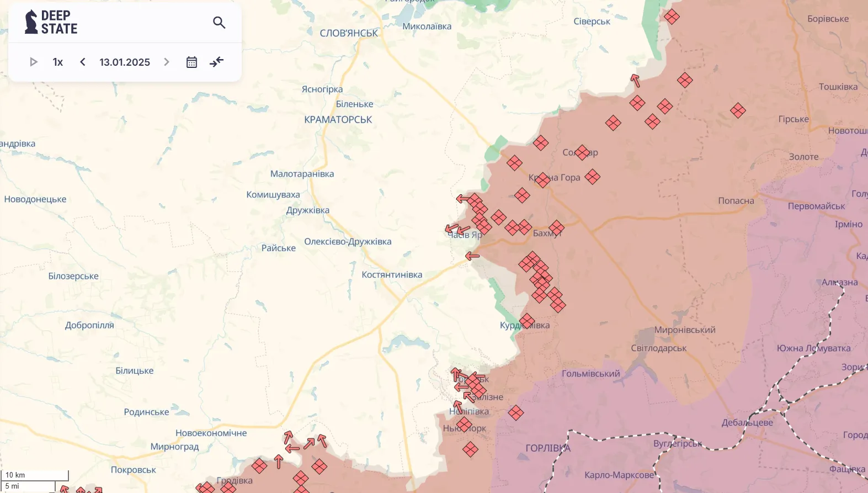
Task: Click the unit marker on Соледар label
Action: 582,152
